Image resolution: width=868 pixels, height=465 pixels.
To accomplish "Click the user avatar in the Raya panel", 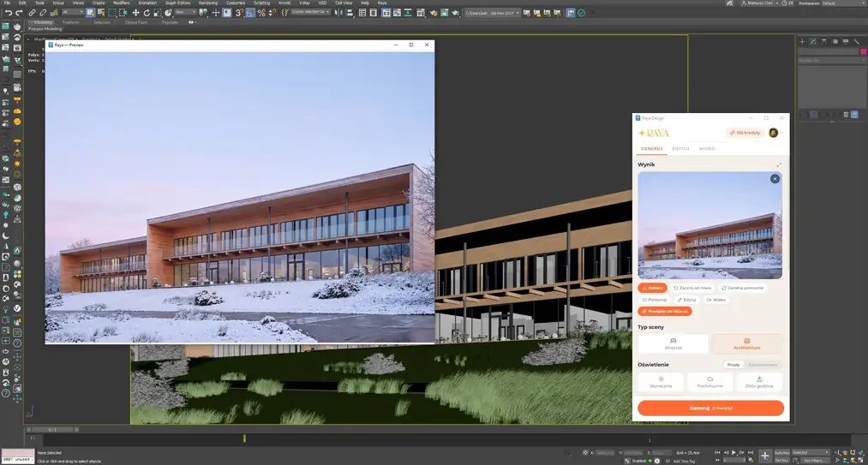I will click(x=774, y=133).
